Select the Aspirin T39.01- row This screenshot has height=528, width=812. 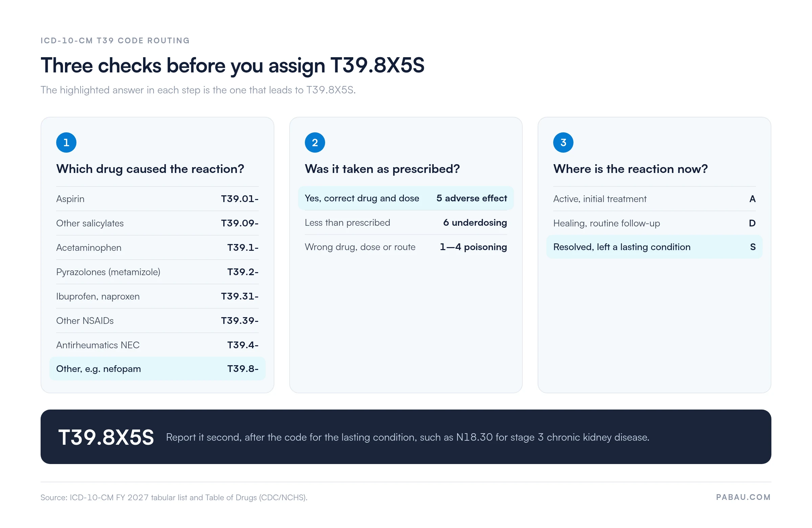(x=157, y=199)
